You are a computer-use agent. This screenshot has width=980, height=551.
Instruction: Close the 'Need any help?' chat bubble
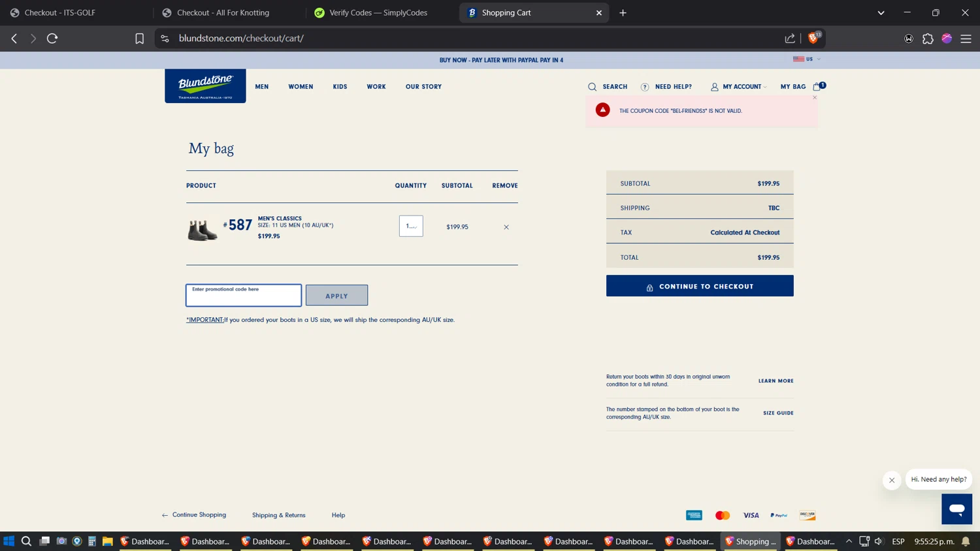[x=892, y=480]
